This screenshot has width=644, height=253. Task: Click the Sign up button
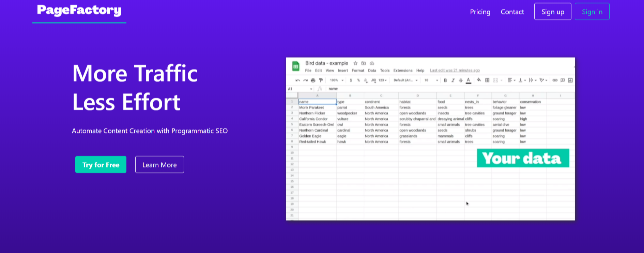[x=553, y=12]
